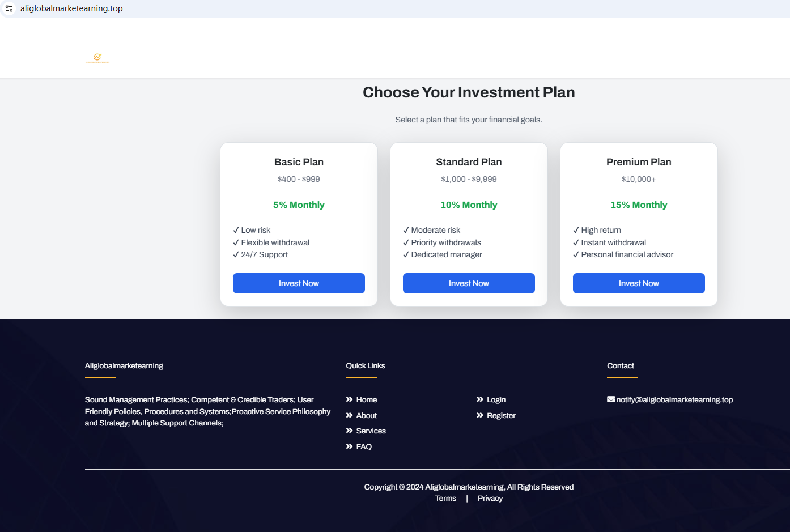
Task: Go to the Register page link
Action: point(501,415)
